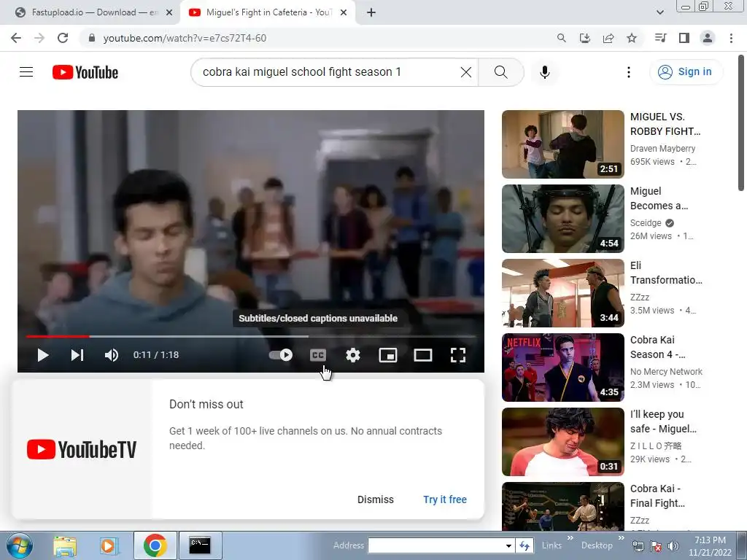Open the taskbar clock and date
747x560 pixels.
pos(710,546)
